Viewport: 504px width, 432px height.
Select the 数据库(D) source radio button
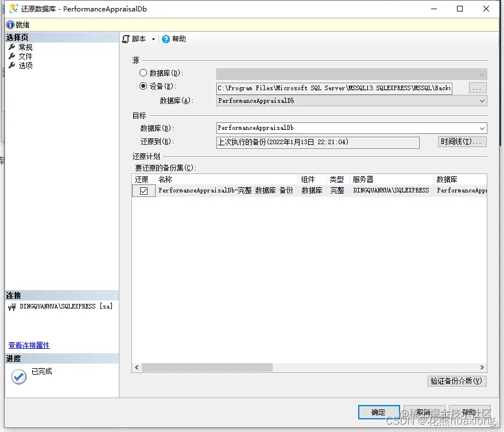[x=143, y=73]
